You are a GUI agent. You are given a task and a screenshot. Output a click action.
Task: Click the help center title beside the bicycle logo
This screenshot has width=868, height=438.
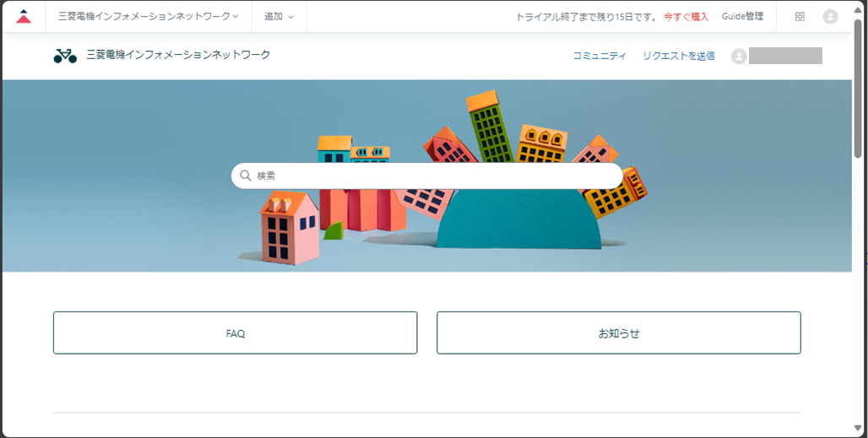[x=178, y=55]
